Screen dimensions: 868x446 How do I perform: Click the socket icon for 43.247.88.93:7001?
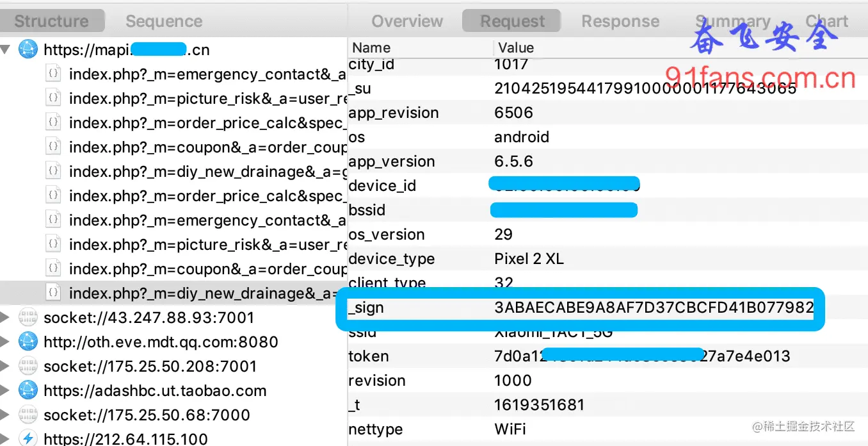click(28, 317)
